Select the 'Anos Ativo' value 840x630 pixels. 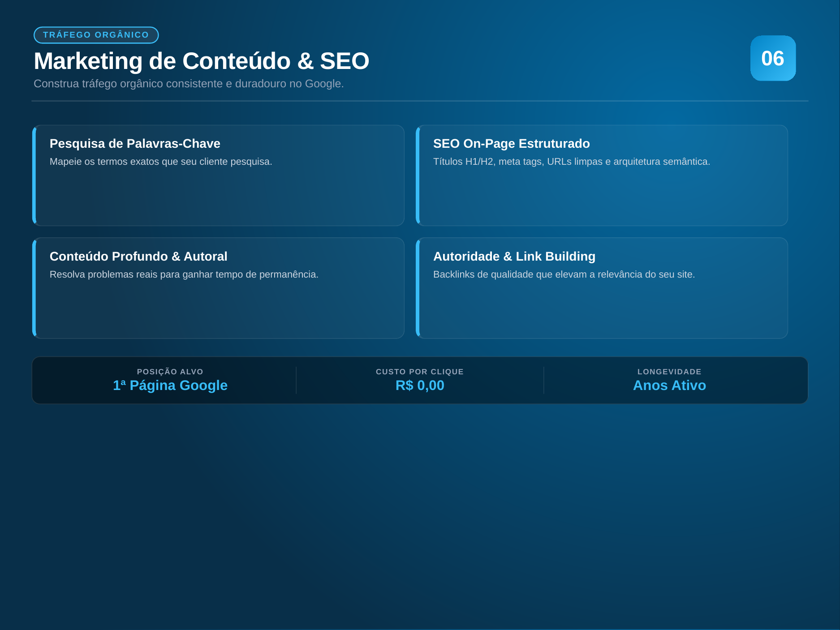[669, 386]
